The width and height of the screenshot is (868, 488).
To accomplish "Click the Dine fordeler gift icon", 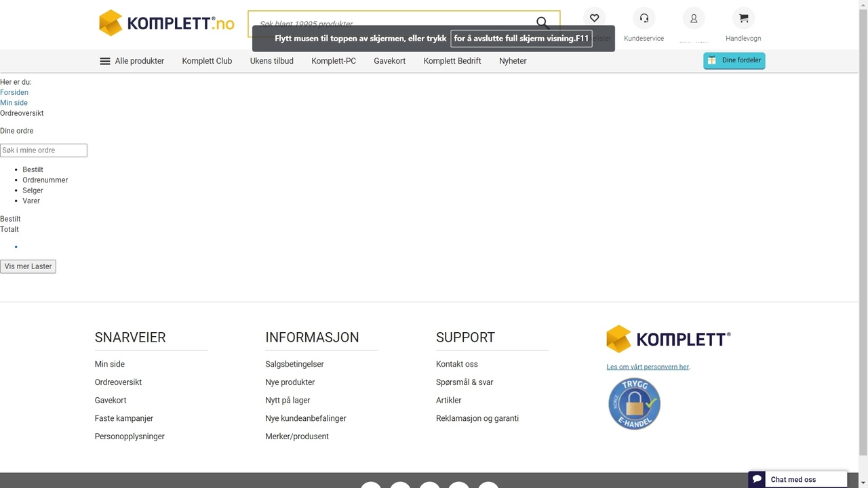I will 712,60.
